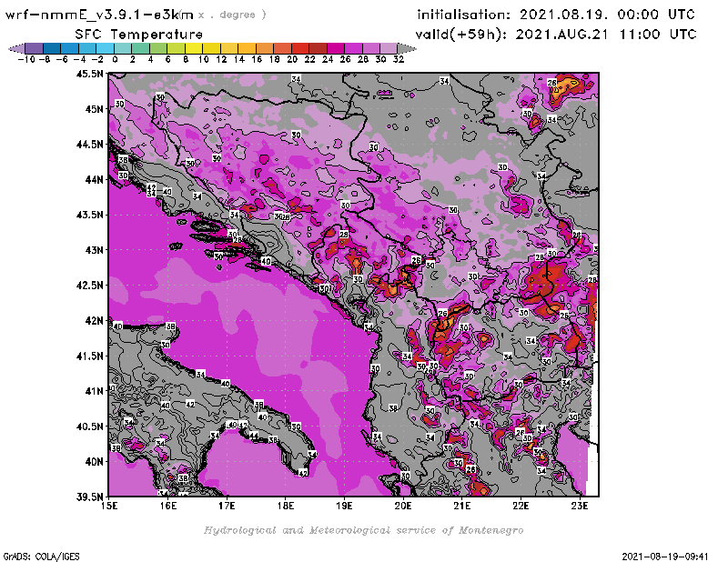Select the timestamp 2021-08-19-09:41
Screen dimensions: 728x562
pyautogui.click(x=665, y=557)
